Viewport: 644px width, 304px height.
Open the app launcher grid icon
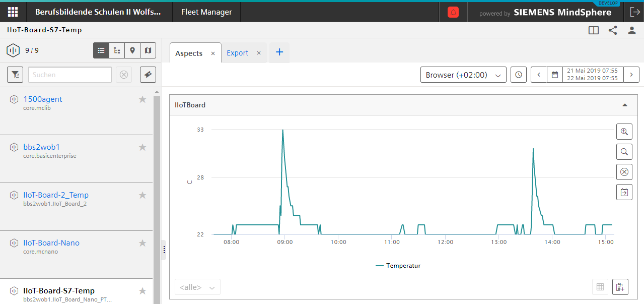pyautogui.click(x=13, y=12)
